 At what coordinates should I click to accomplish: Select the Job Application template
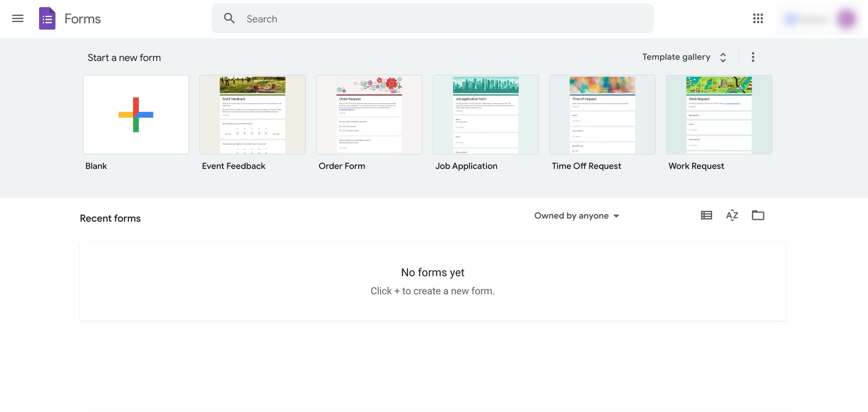pos(486,114)
